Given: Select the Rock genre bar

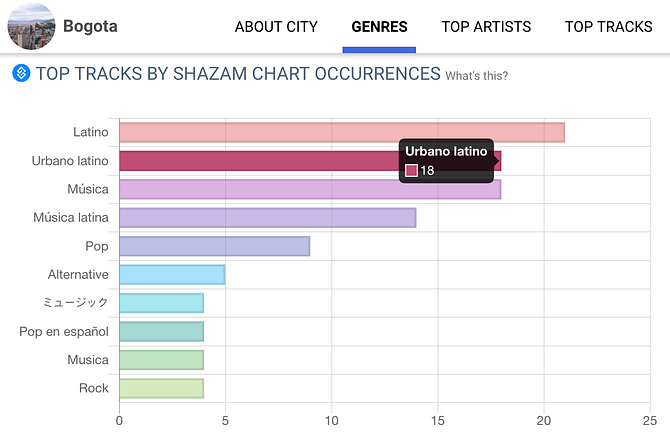Looking at the screenshot, I should coord(161,388).
